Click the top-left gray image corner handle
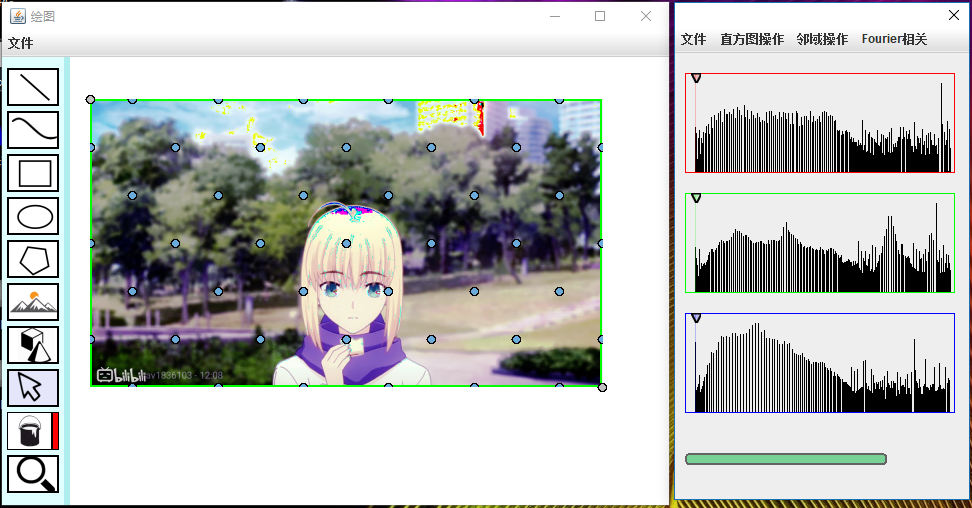The width and height of the screenshot is (972, 508). pos(91,99)
